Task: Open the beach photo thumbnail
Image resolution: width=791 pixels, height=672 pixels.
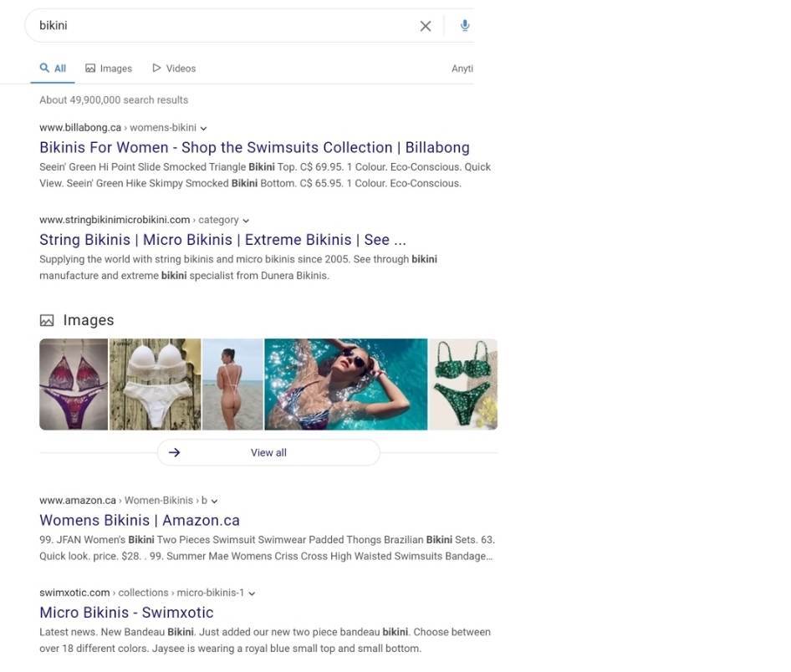Action: pyautogui.click(x=232, y=384)
